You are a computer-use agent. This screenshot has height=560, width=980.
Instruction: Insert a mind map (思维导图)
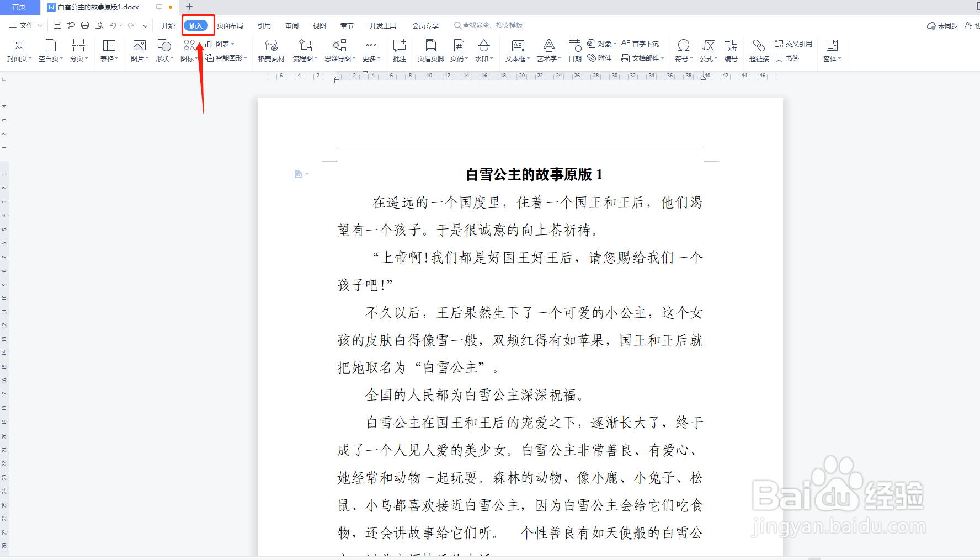(x=340, y=51)
